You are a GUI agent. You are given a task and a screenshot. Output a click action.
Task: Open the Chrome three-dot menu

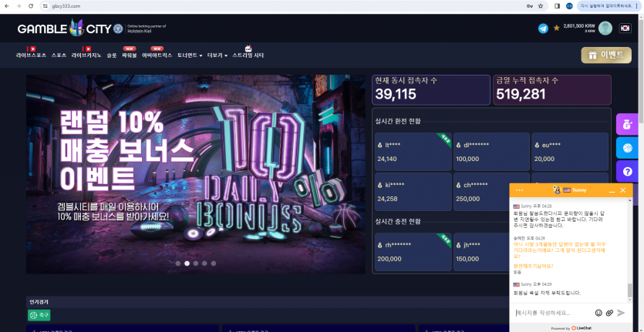(636, 6)
